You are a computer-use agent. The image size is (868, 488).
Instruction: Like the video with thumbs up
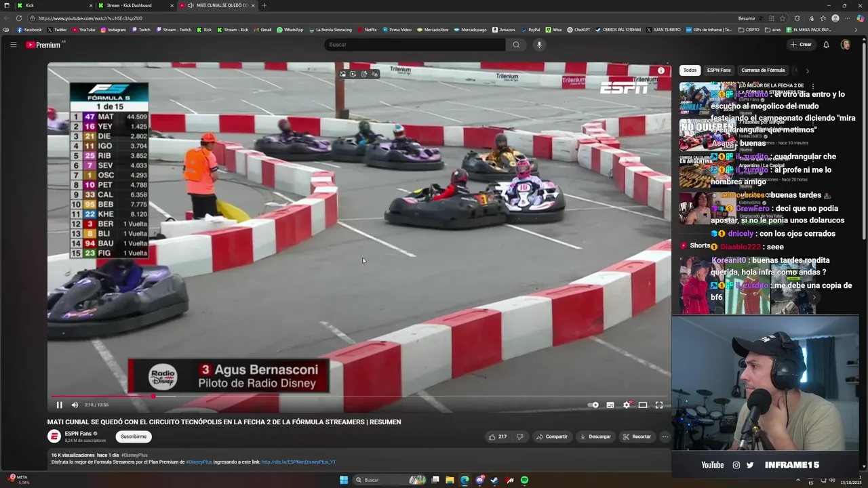click(x=498, y=436)
